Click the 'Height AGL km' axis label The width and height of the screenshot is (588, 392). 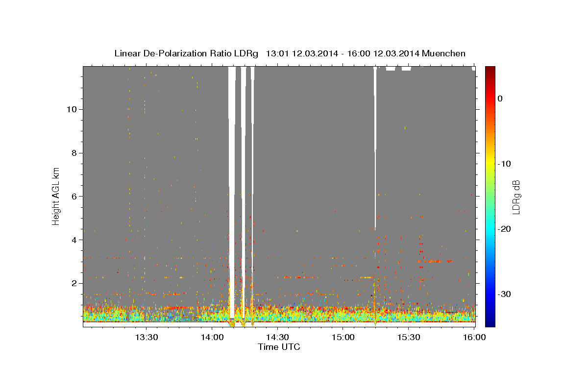(56, 196)
